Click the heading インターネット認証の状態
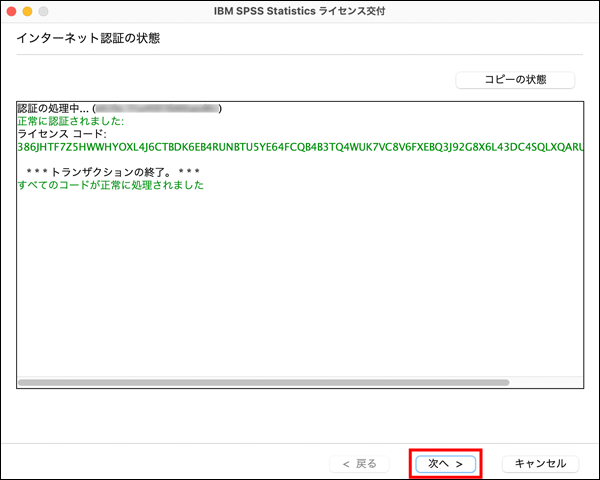 [88, 38]
